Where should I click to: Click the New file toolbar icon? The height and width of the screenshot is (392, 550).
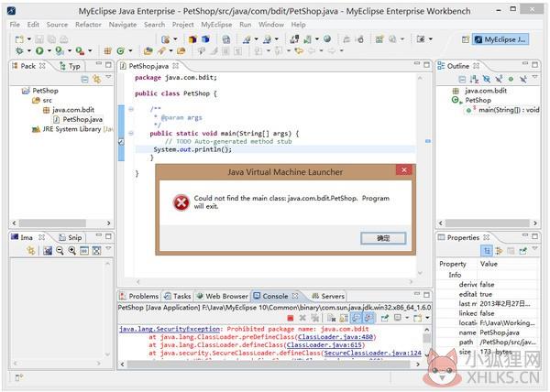click(x=19, y=39)
